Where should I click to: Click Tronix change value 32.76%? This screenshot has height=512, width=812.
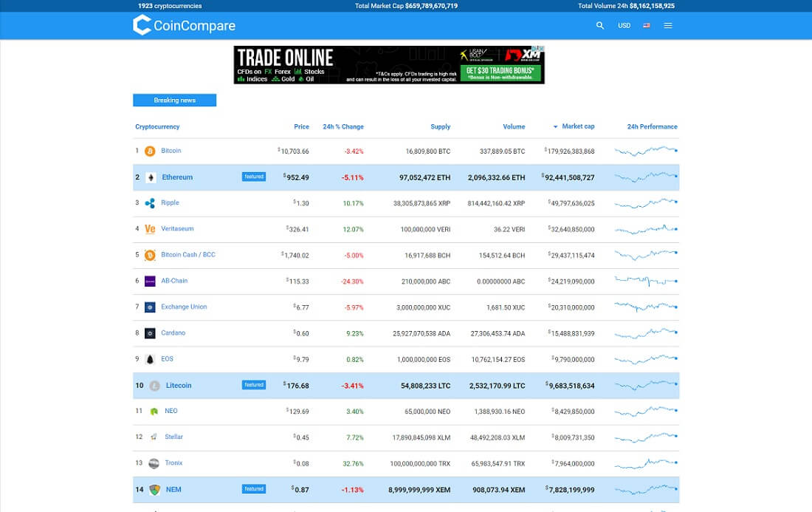(x=353, y=464)
